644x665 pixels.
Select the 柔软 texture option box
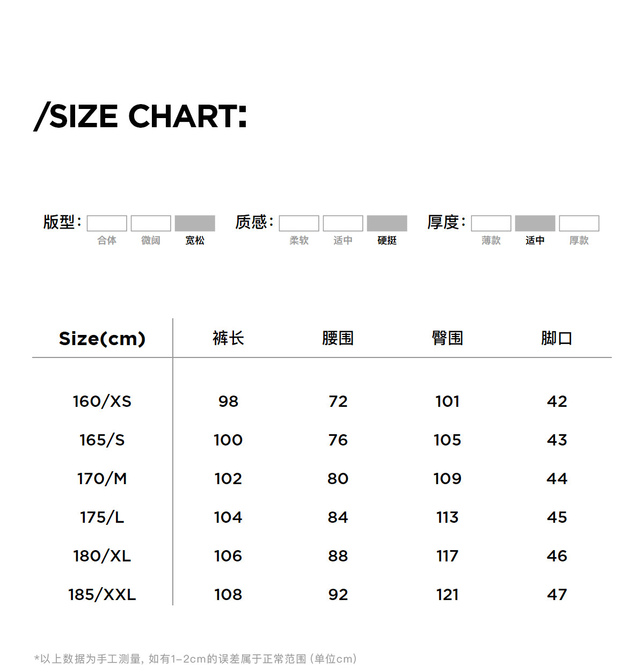pos(299,223)
